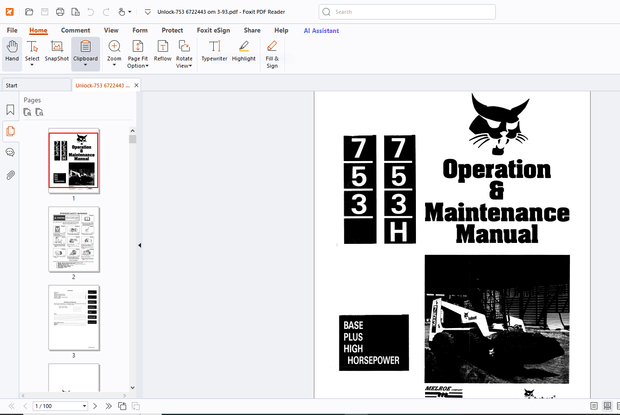Open the Share ribbon tab
Screen dimensions: 620x415
(252, 30)
